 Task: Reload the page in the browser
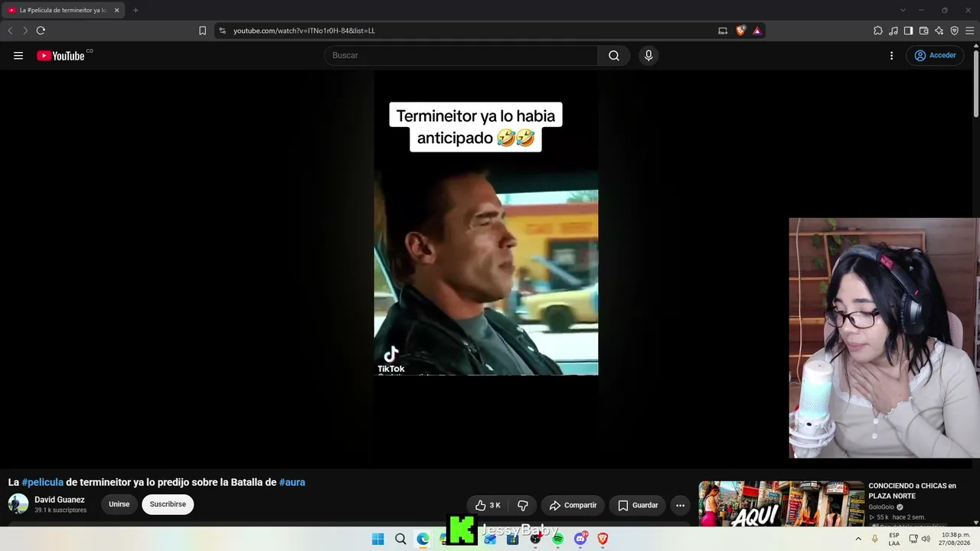pos(41,31)
